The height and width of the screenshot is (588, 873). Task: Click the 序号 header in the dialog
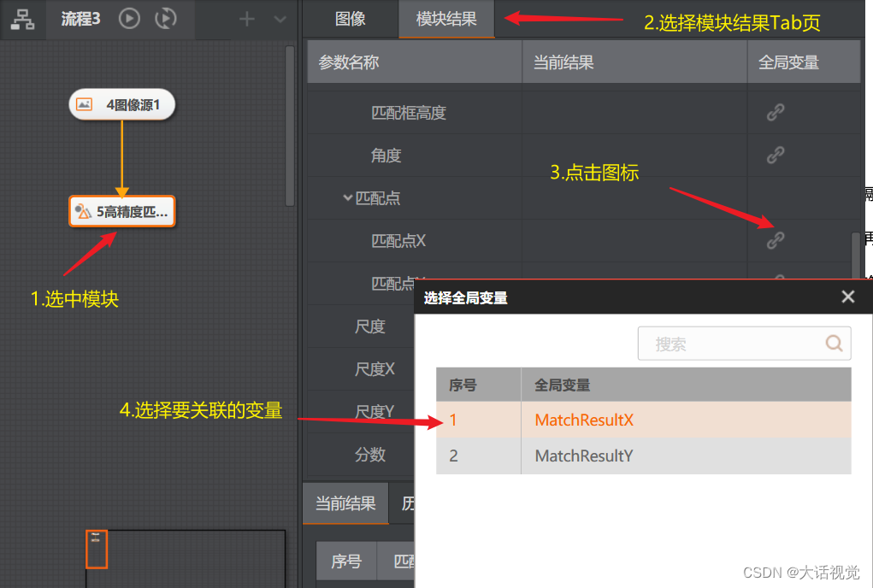[478, 385]
